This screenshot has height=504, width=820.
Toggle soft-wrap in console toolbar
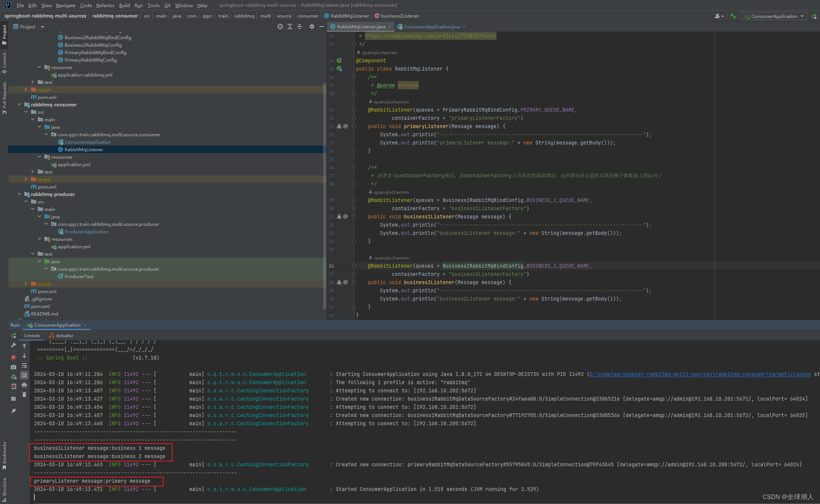pos(24,365)
